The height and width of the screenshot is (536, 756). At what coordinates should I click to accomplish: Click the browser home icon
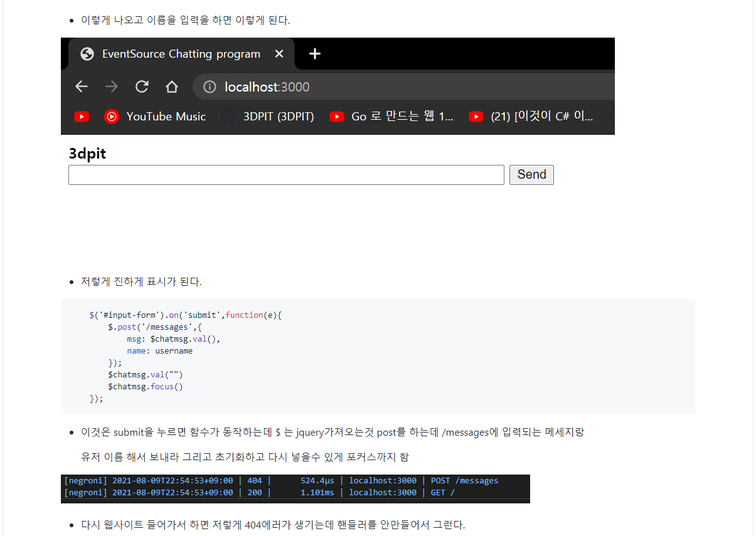point(172,87)
